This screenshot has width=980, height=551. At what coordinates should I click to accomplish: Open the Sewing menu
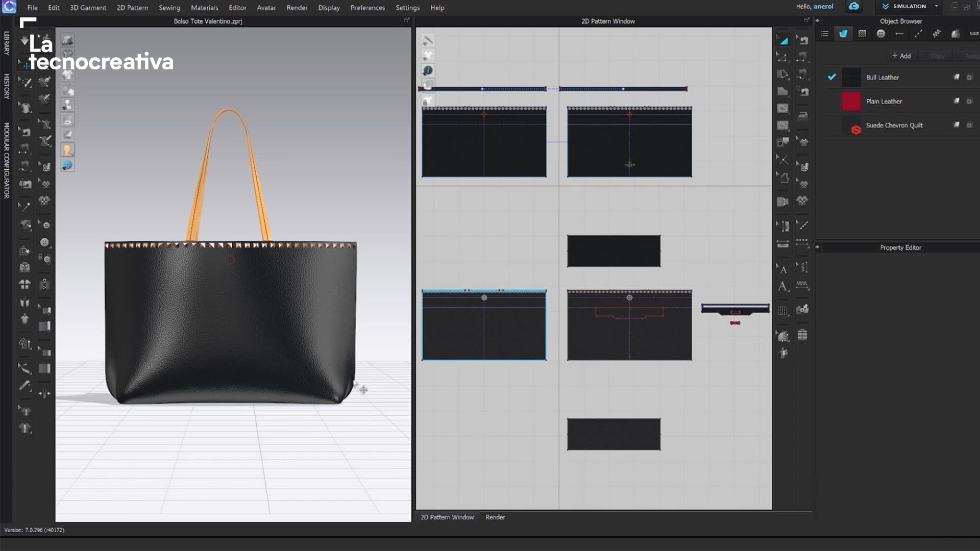[x=169, y=8]
